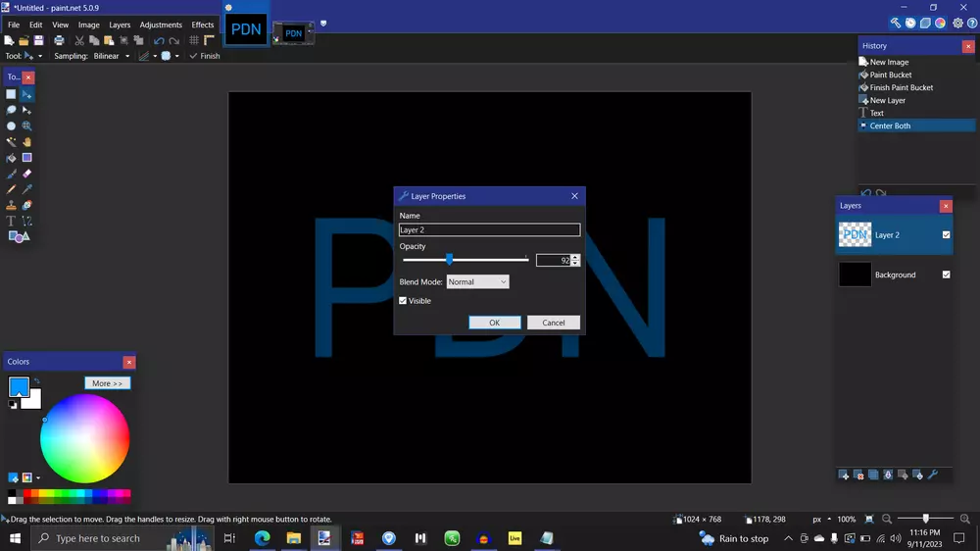Click the Print toolbar icon
Screen dimensions: 980x551
click(59, 40)
